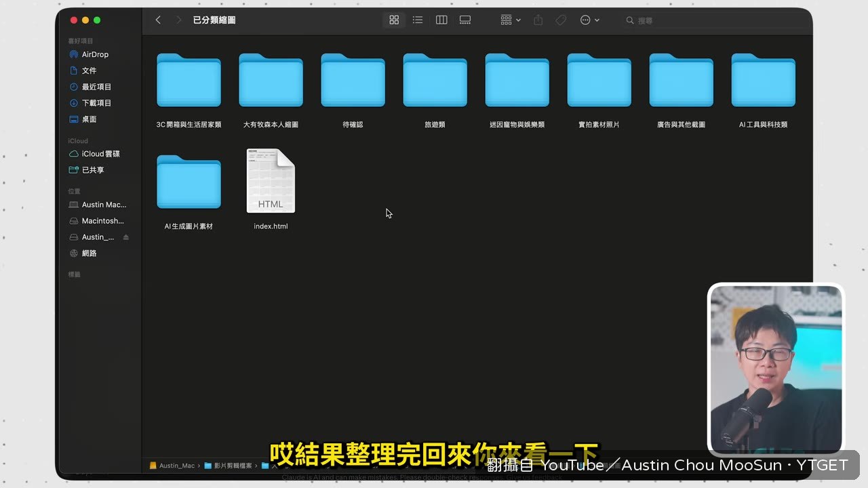Screen dimensions: 868x488
Task: Select Austin Mac... under locations
Action: pos(104,205)
